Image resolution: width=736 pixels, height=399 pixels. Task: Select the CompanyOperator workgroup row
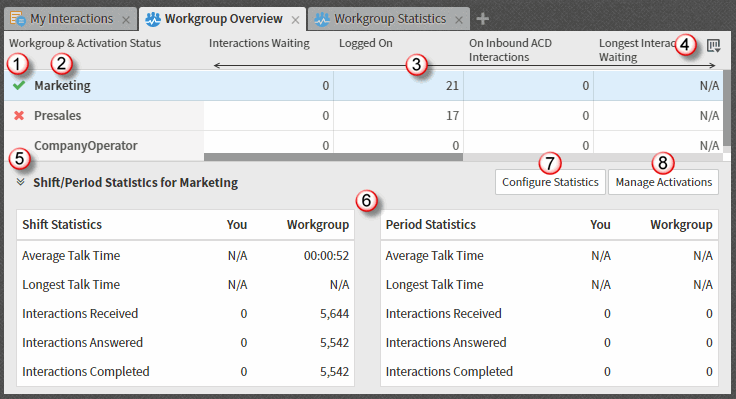[x=364, y=146]
